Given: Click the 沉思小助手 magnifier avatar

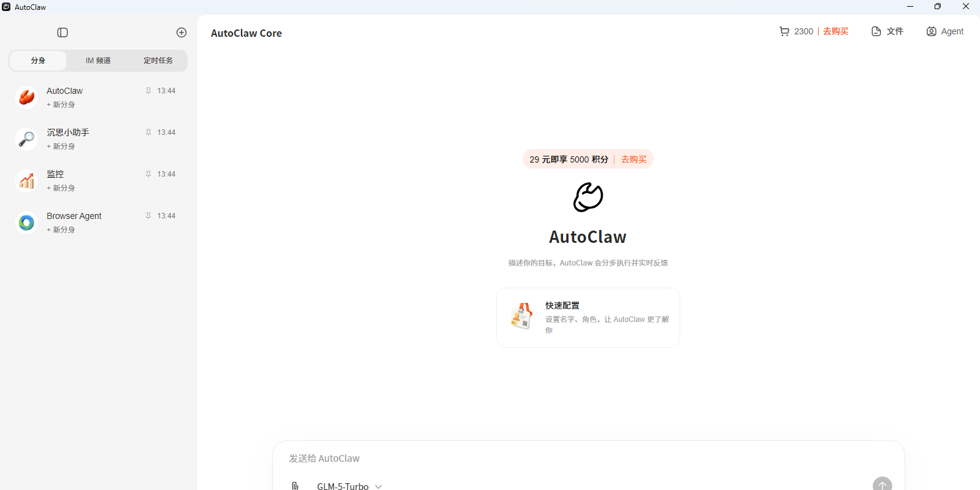Looking at the screenshot, I should [x=26, y=139].
